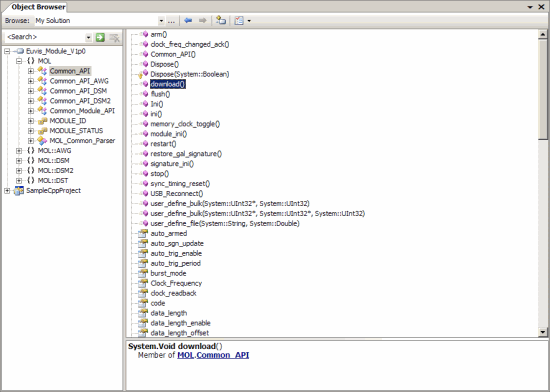Click the protected method icon of Dispose(System::Boolean)
Screen dimensions: 550x392
pos(143,74)
